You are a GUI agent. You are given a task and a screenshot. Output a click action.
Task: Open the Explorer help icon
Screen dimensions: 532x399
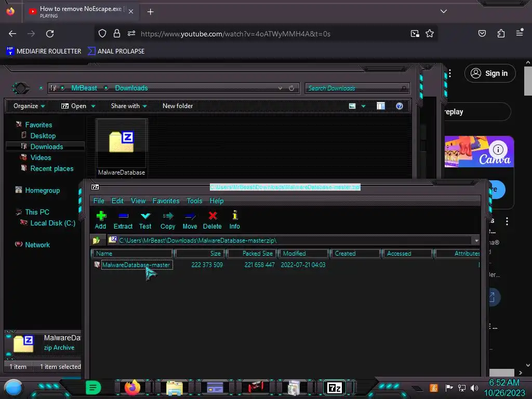point(400,106)
